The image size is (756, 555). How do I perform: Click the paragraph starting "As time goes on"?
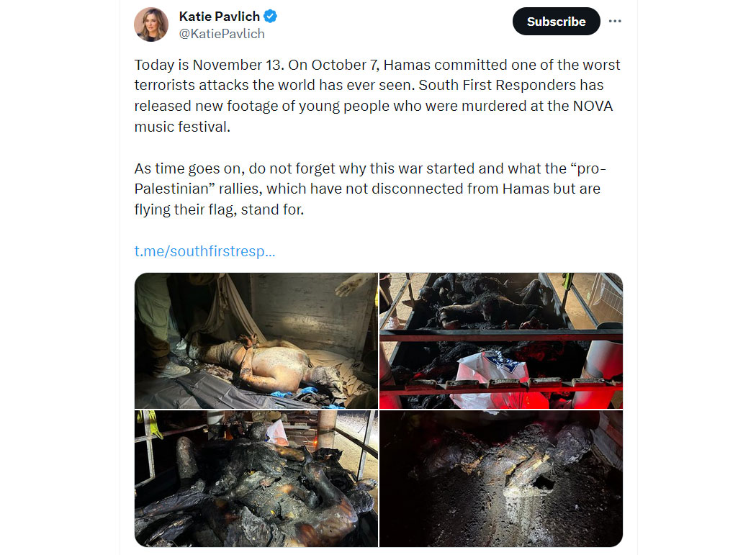[370, 189]
